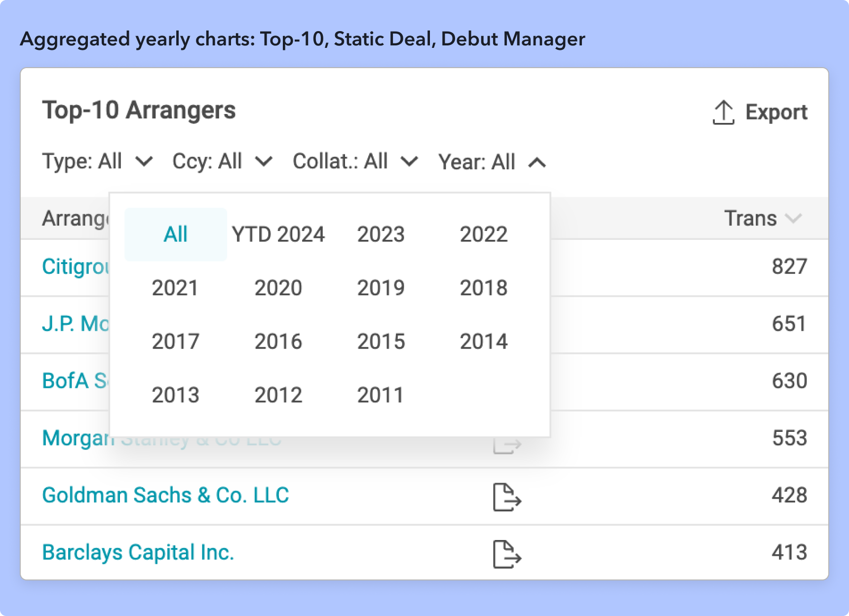Choose year 2023
Screen dimensions: 849x616
(381, 234)
